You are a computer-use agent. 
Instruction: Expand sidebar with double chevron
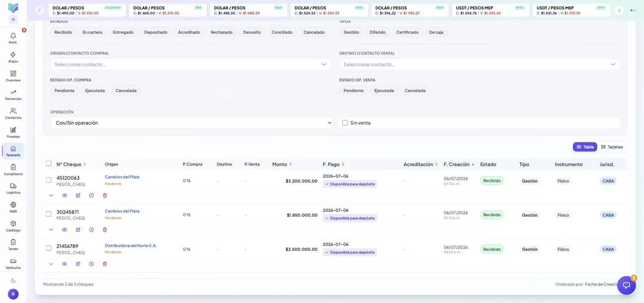point(13,19)
